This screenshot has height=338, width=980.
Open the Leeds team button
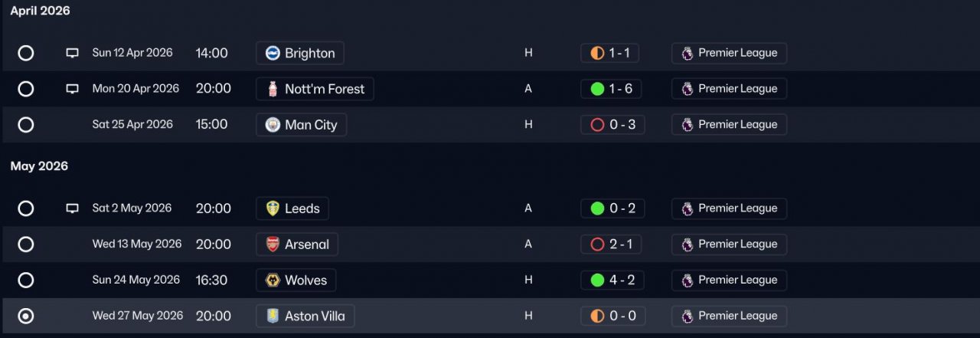point(292,208)
